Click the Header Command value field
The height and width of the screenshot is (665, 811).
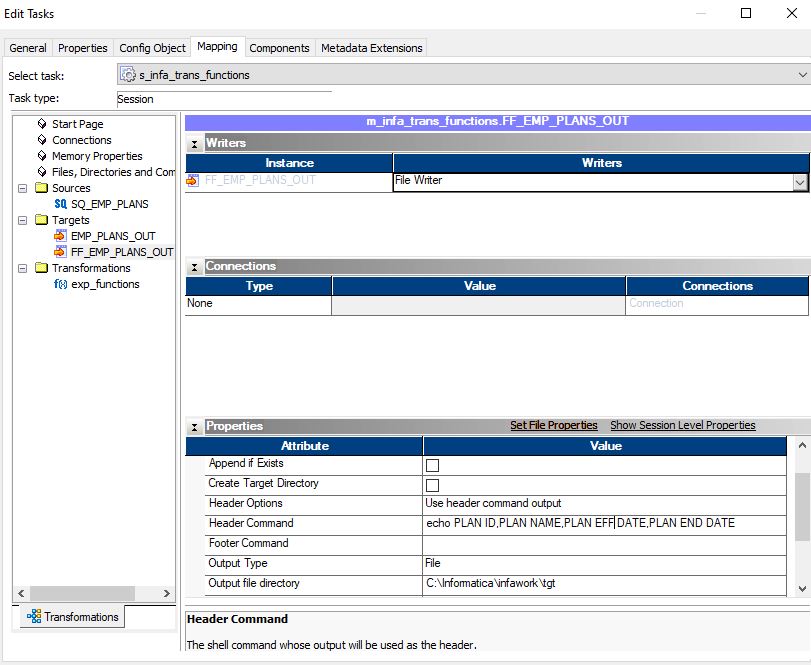coord(604,523)
